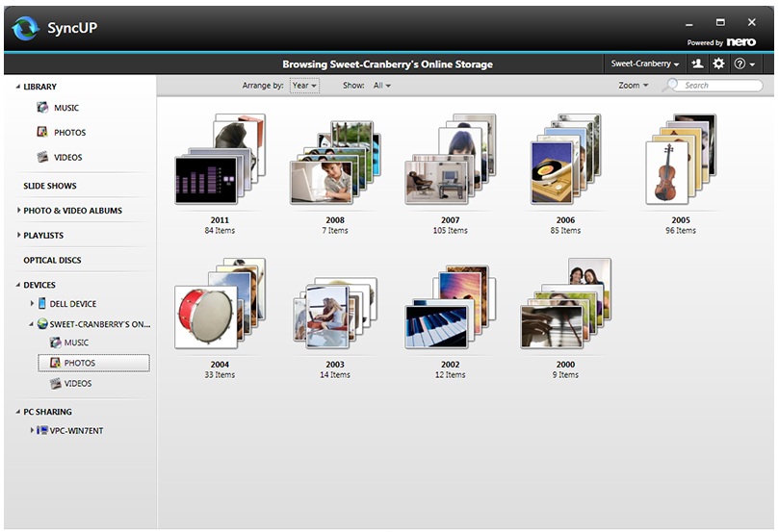This screenshot has width=779, height=532.
Task: Open the 2002 piano keys stack
Action: pos(451,307)
